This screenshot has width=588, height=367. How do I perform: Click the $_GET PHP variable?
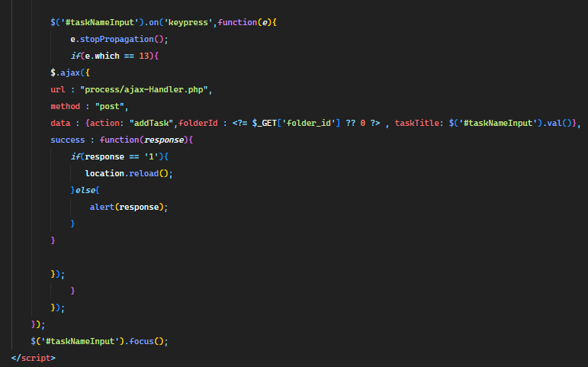[x=265, y=123]
